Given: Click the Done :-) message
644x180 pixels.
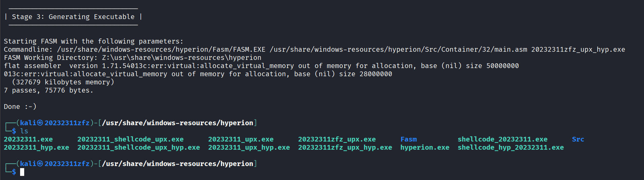Looking at the screenshot, I should pyautogui.click(x=20, y=107).
